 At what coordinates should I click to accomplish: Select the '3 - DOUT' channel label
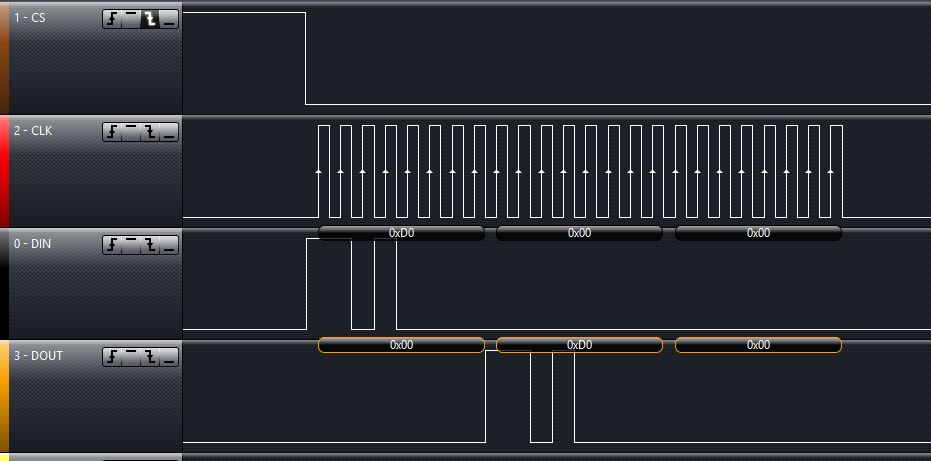pyautogui.click(x=38, y=356)
